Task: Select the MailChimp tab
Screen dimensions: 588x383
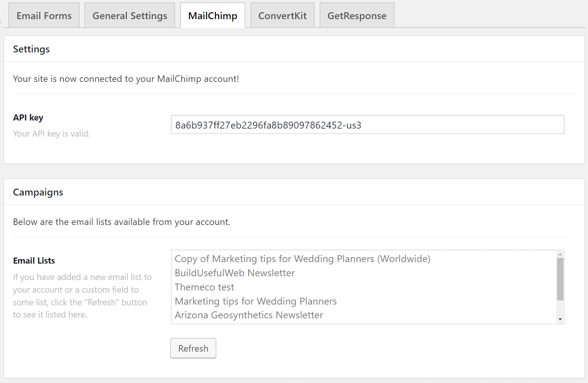Action: [x=213, y=15]
